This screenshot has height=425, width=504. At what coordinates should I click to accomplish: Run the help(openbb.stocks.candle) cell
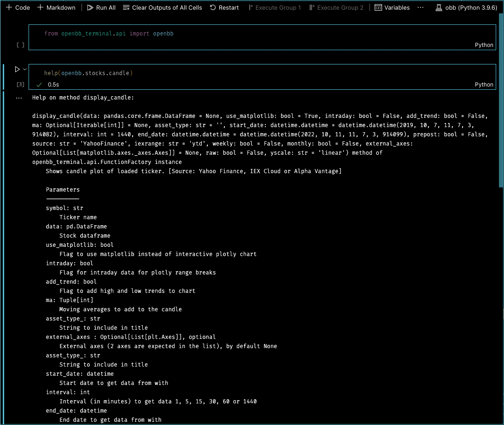click(18, 69)
